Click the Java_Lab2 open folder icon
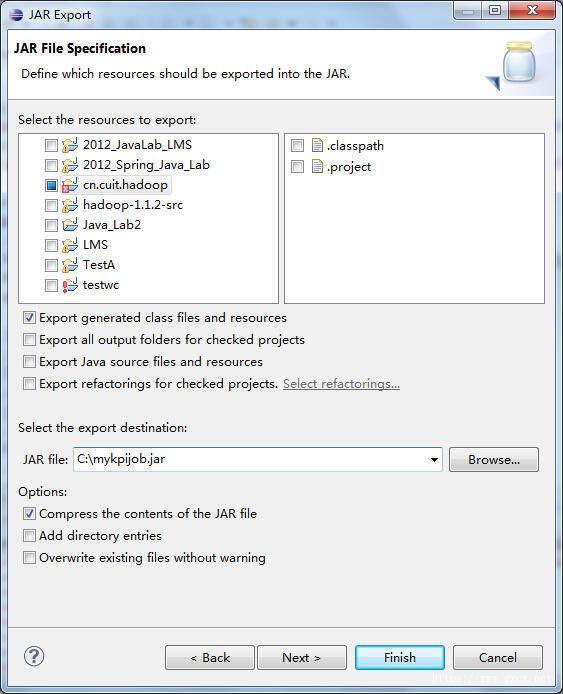 click(69, 225)
